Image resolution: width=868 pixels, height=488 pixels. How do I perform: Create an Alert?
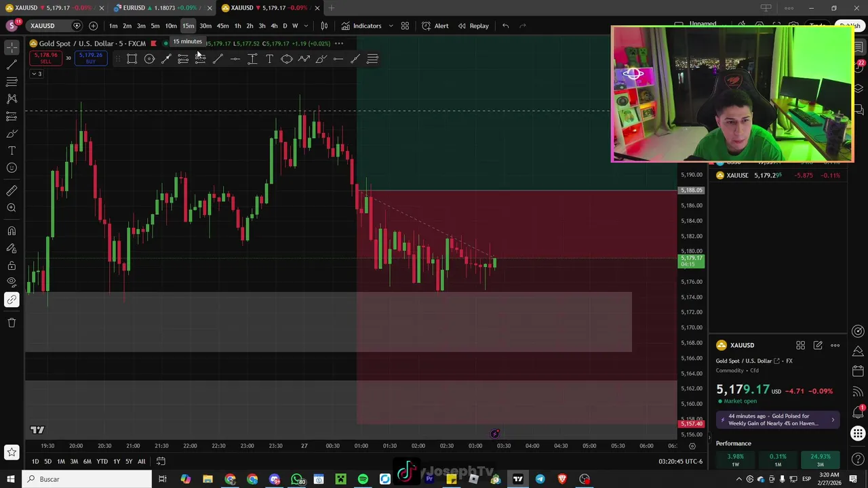(x=435, y=26)
